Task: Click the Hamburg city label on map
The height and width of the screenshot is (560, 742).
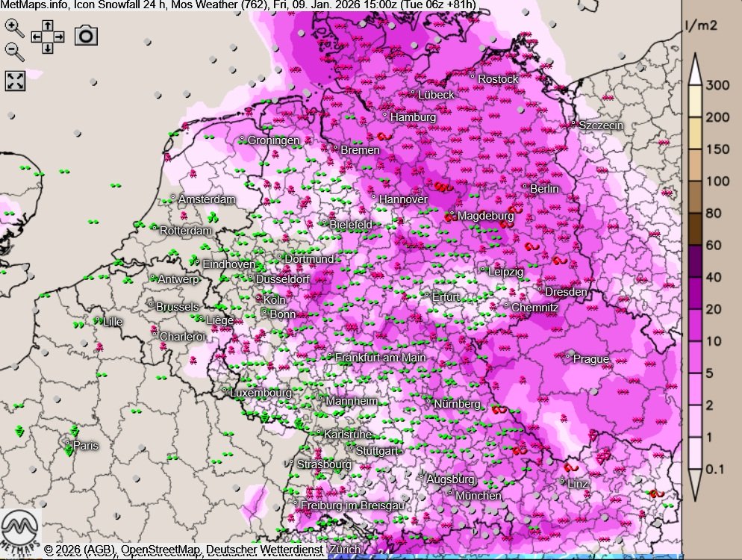Action: point(413,117)
